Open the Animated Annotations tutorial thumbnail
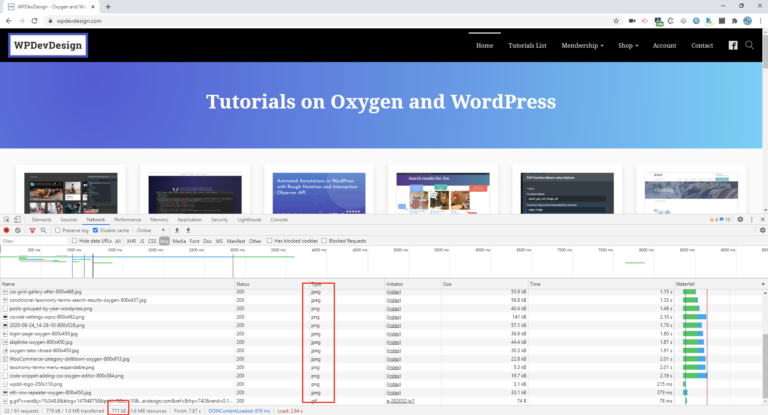Viewport: 768px width, 415px height. tap(319, 193)
